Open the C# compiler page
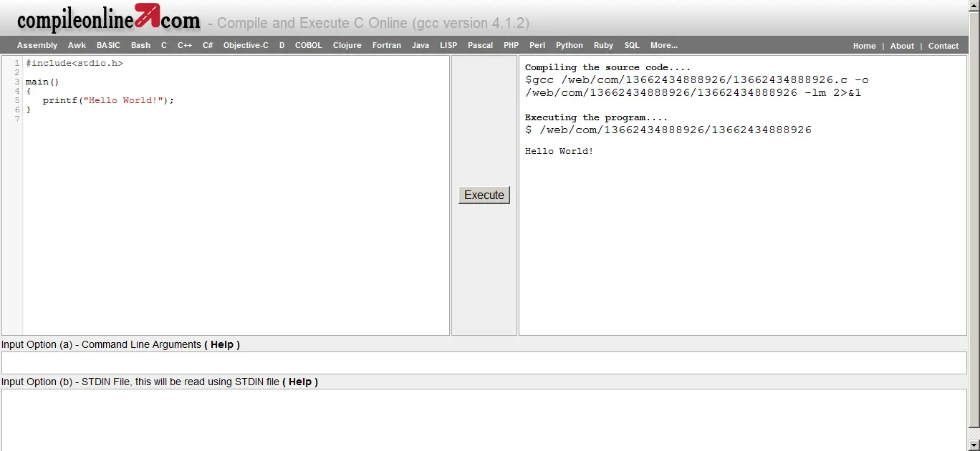This screenshot has width=980, height=451. coord(208,45)
